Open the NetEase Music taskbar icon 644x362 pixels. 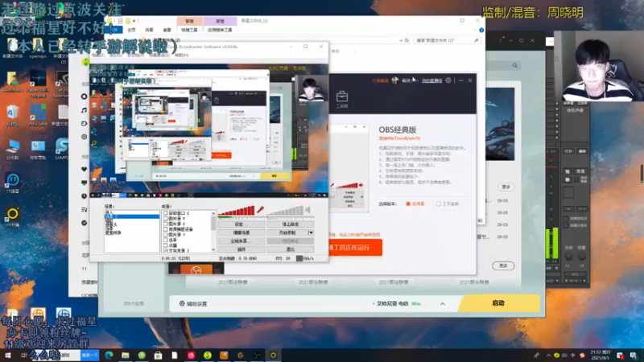click(191, 356)
